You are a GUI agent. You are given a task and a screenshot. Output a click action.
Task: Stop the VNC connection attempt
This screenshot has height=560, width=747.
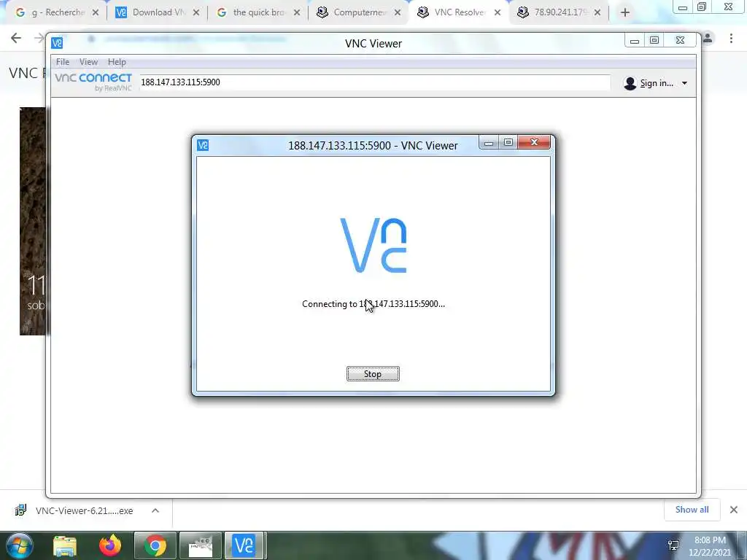[x=373, y=374]
